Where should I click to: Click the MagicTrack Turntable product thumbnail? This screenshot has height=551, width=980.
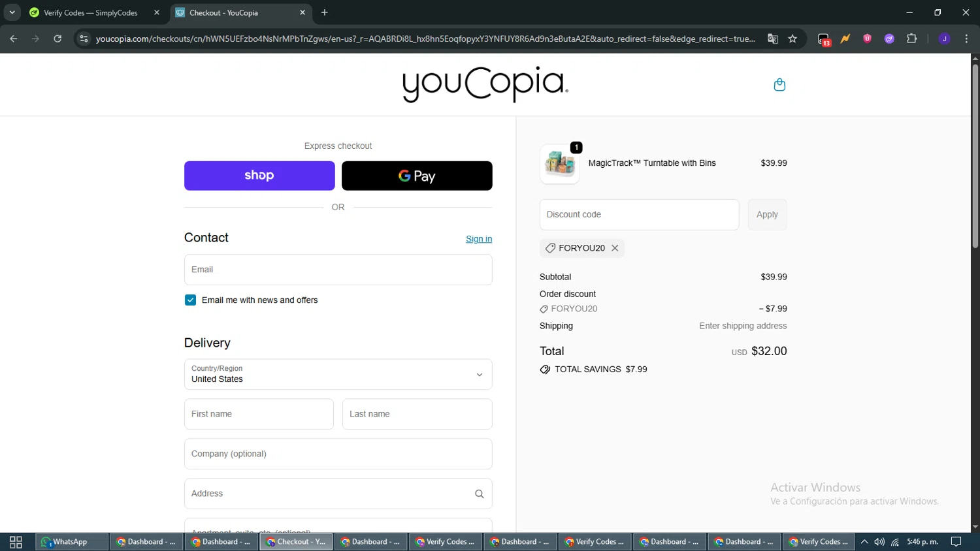click(x=560, y=164)
